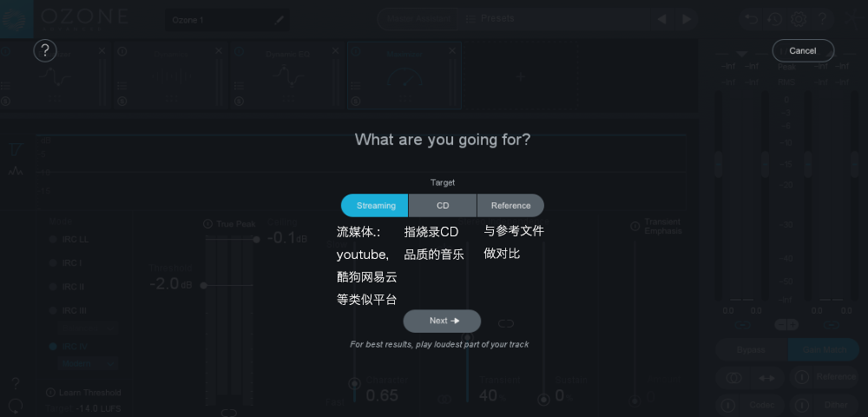Toggle Dynamic EQ module power
Image resolution: width=868 pixels, height=417 pixels.
pos(240,51)
